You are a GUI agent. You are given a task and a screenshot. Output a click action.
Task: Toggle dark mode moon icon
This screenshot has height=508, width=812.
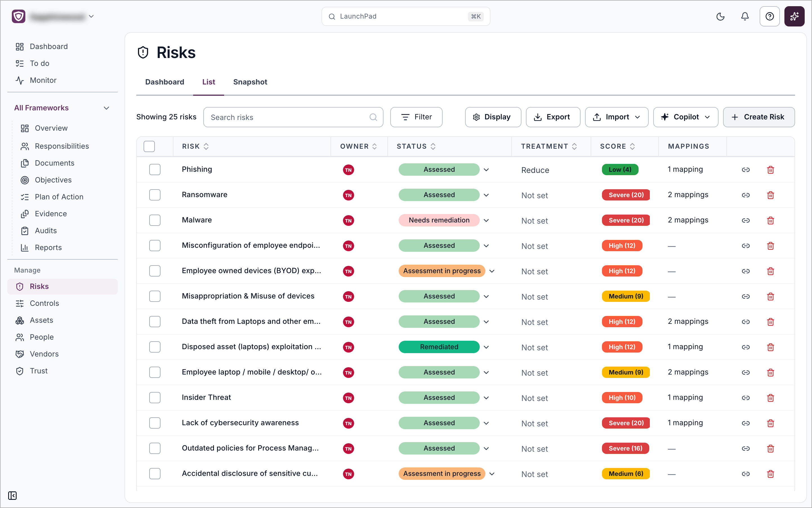(x=720, y=16)
